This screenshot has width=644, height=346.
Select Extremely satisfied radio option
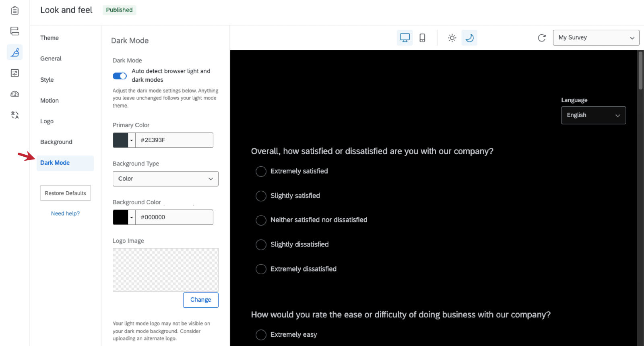261,172
